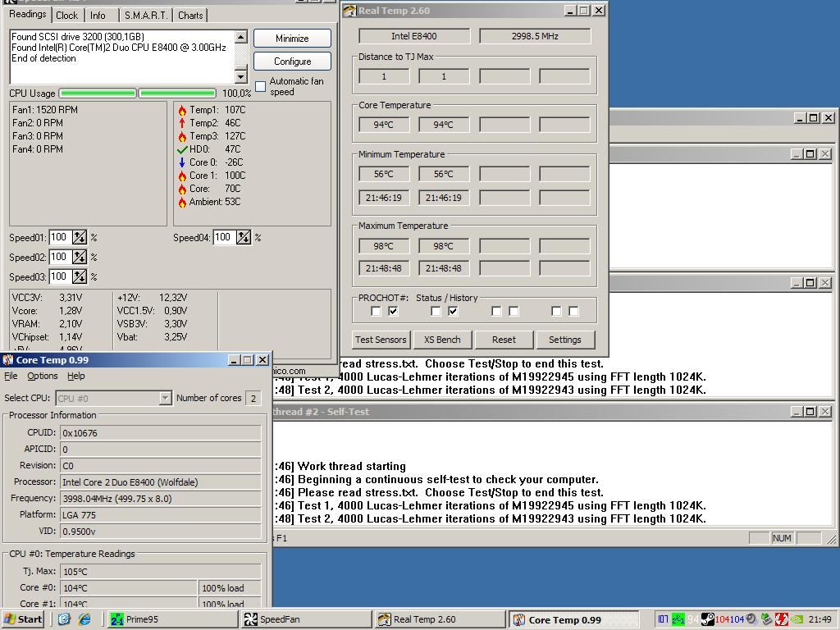This screenshot has width=840, height=630.
Task: Click the flame icon next to Temp1
Action: [182, 110]
